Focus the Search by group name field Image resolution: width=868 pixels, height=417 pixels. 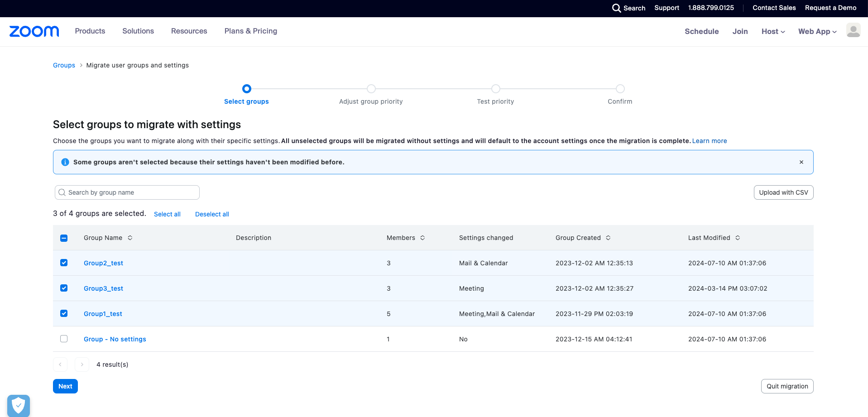[x=127, y=192]
